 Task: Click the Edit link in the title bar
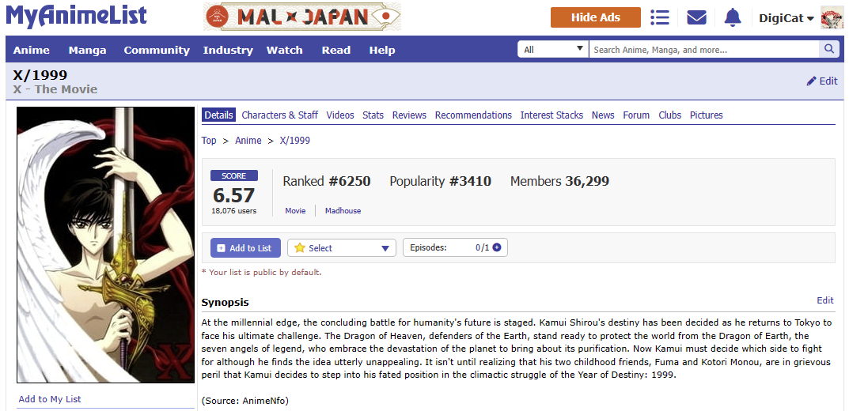click(822, 81)
